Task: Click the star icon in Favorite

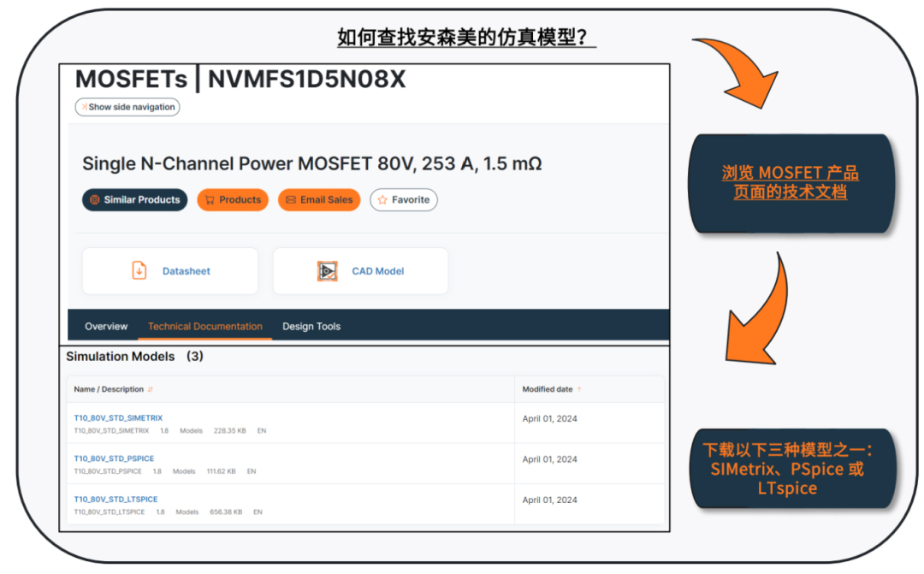Action: click(382, 200)
